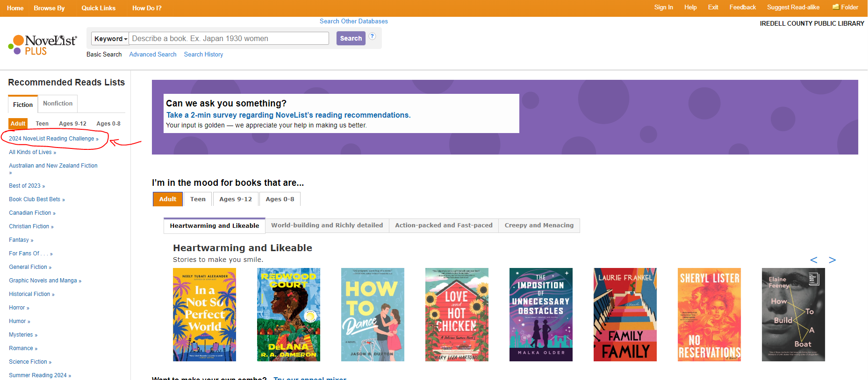
Task: Open the Romance list
Action: pyautogui.click(x=23, y=348)
